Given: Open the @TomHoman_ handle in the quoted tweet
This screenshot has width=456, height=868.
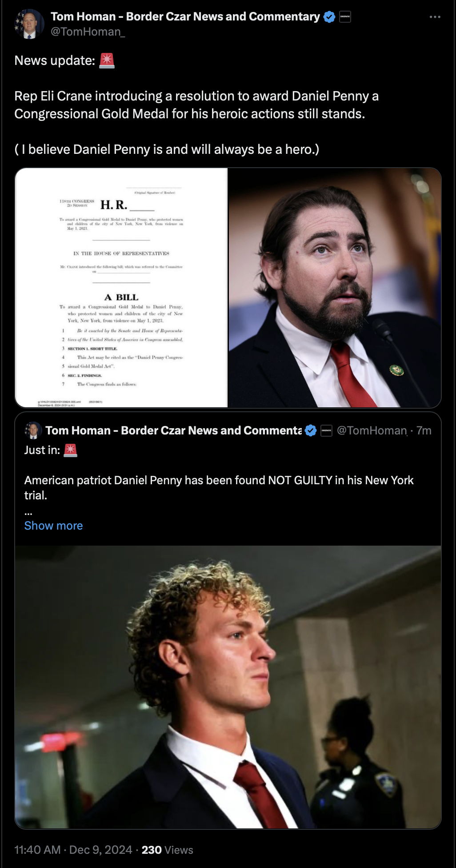Looking at the screenshot, I should click(372, 430).
